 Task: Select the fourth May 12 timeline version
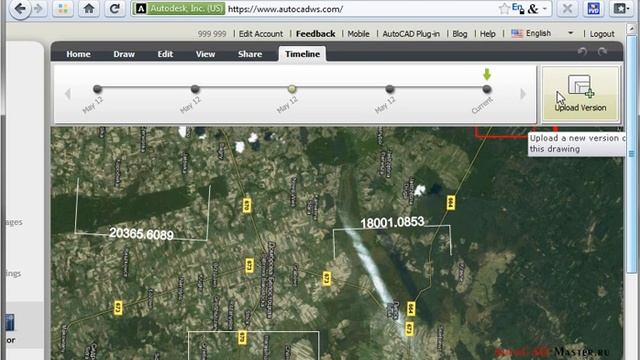click(x=389, y=89)
